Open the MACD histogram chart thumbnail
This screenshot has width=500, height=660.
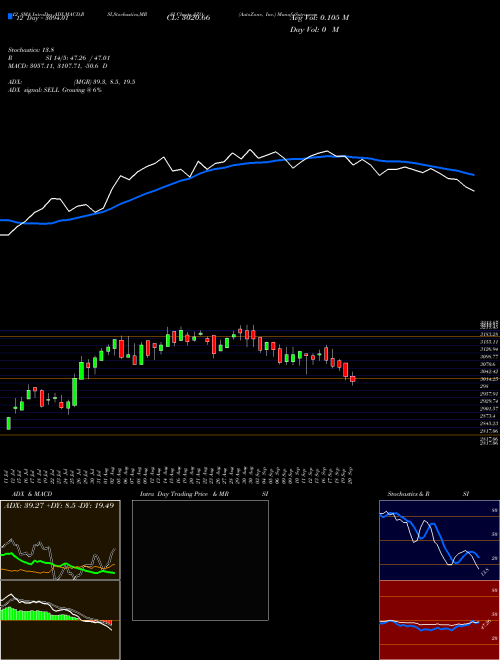click(x=60, y=620)
